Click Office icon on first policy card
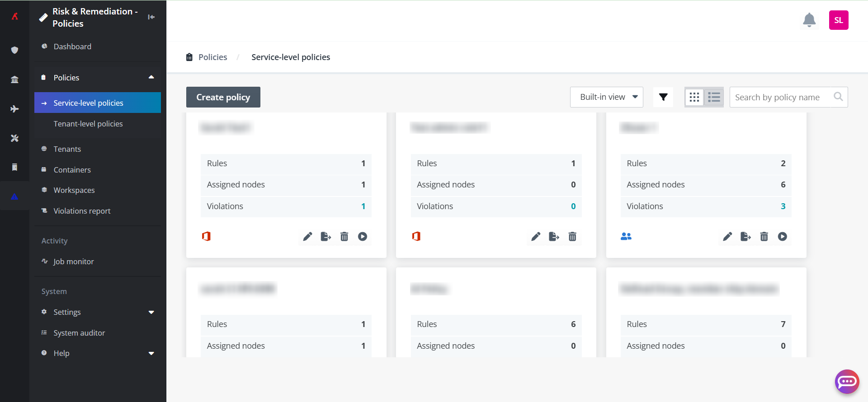The width and height of the screenshot is (868, 402). pos(206,236)
